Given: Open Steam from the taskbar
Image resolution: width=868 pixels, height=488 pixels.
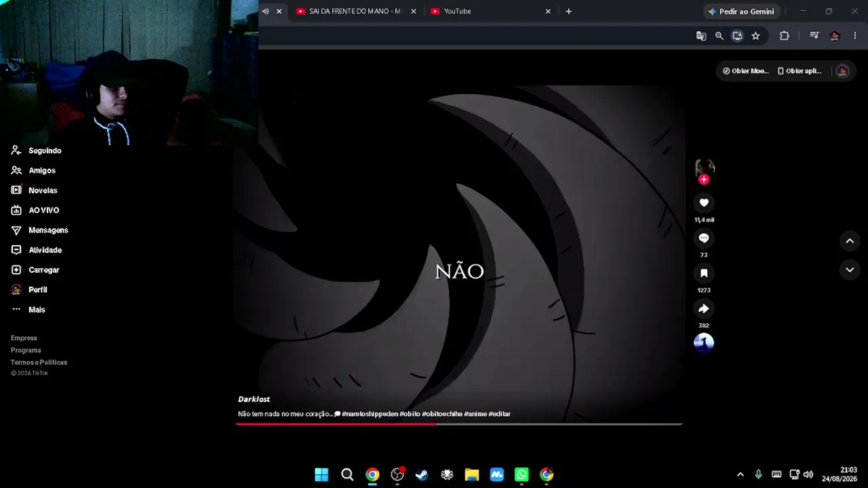Looking at the screenshot, I should pyautogui.click(x=422, y=474).
